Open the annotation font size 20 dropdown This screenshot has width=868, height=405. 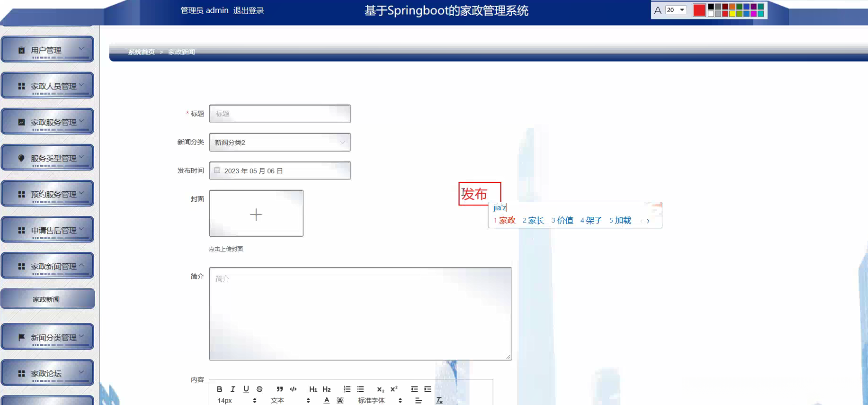(x=676, y=10)
